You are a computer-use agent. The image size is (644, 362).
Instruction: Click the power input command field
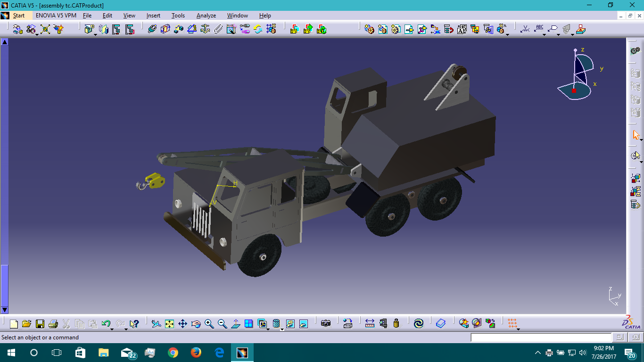pos(541,337)
